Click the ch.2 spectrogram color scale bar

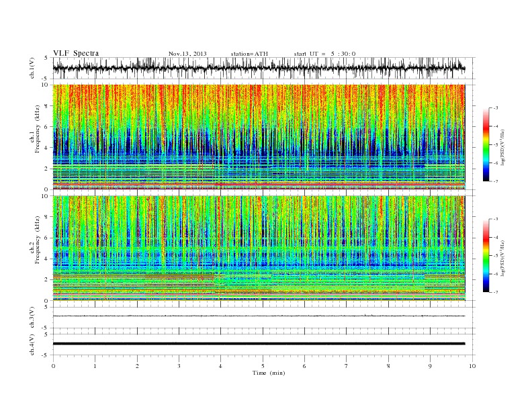pos(486,256)
